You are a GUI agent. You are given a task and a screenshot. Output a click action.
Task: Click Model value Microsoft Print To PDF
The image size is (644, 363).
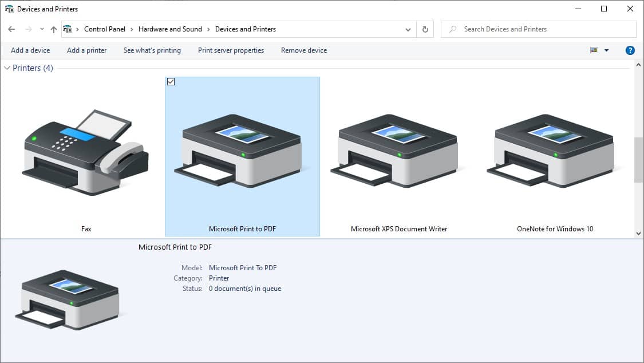click(243, 268)
